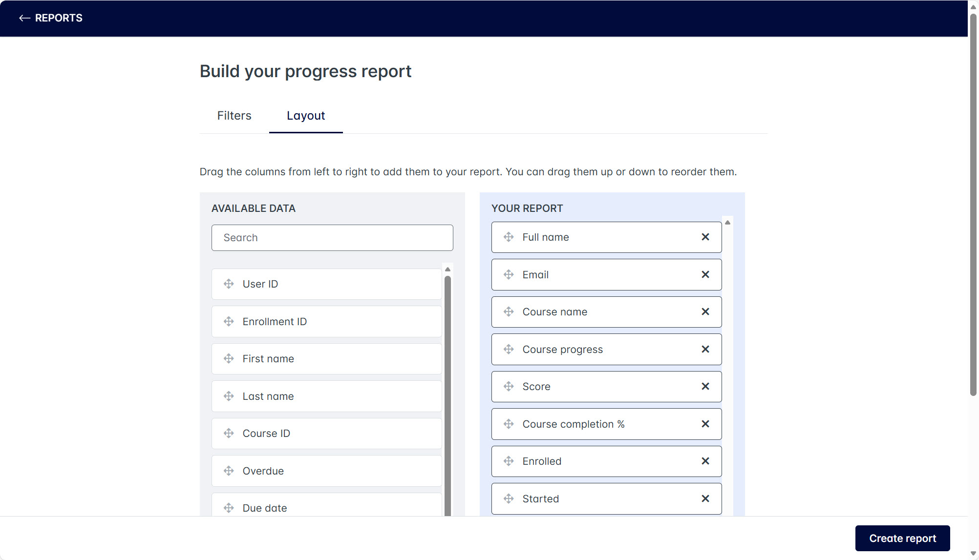Click the drag handle for Enrollment ID
Screen dimensions: 979x560
[x=229, y=321]
